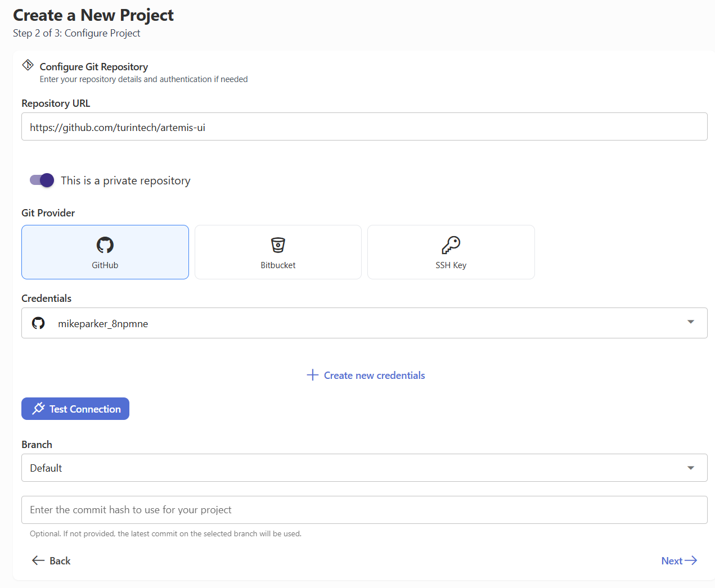715x588 pixels.
Task: Click the 'Git Provider' label
Action: pyautogui.click(x=48, y=213)
